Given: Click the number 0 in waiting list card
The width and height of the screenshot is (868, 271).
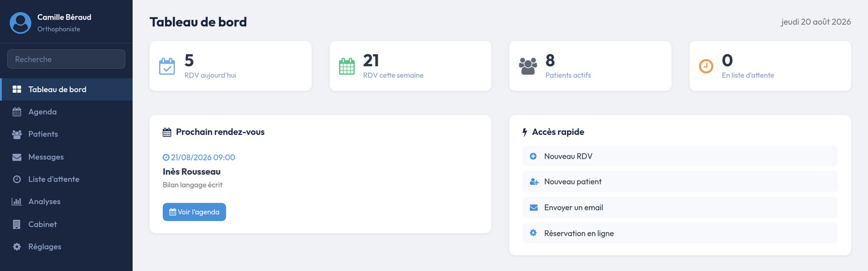Looking at the screenshot, I should point(727,60).
